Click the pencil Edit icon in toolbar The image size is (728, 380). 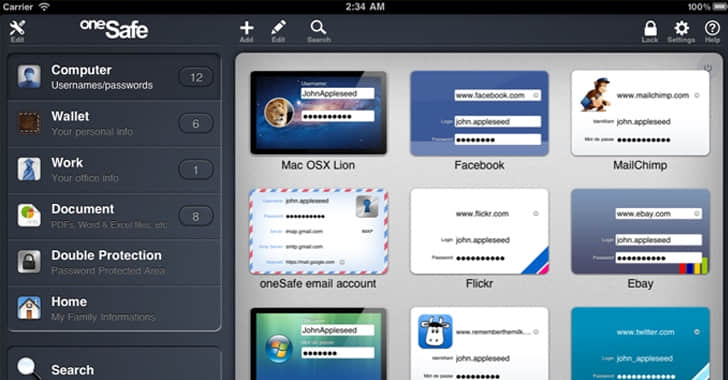(x=279, y=28)
